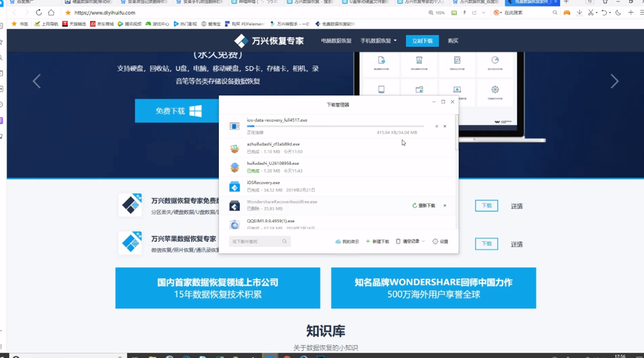Open the 腾讯视频 bookmark

coord(130,24)
